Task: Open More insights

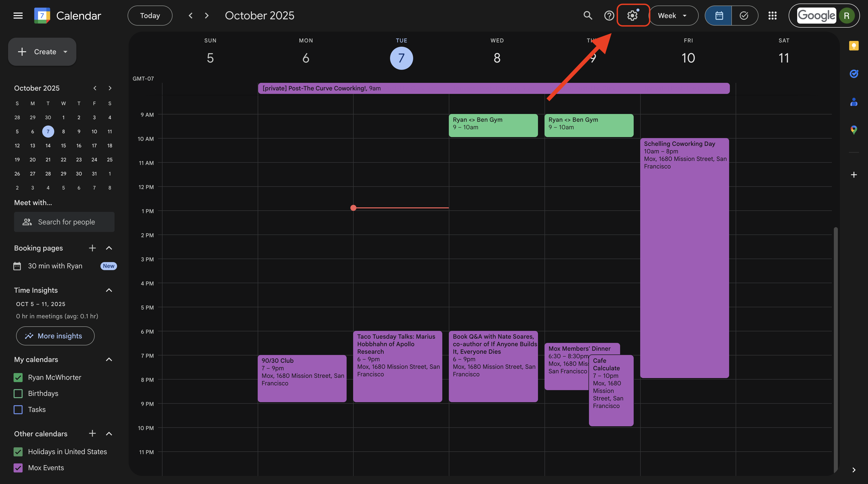Action: [x=55, y=336]
